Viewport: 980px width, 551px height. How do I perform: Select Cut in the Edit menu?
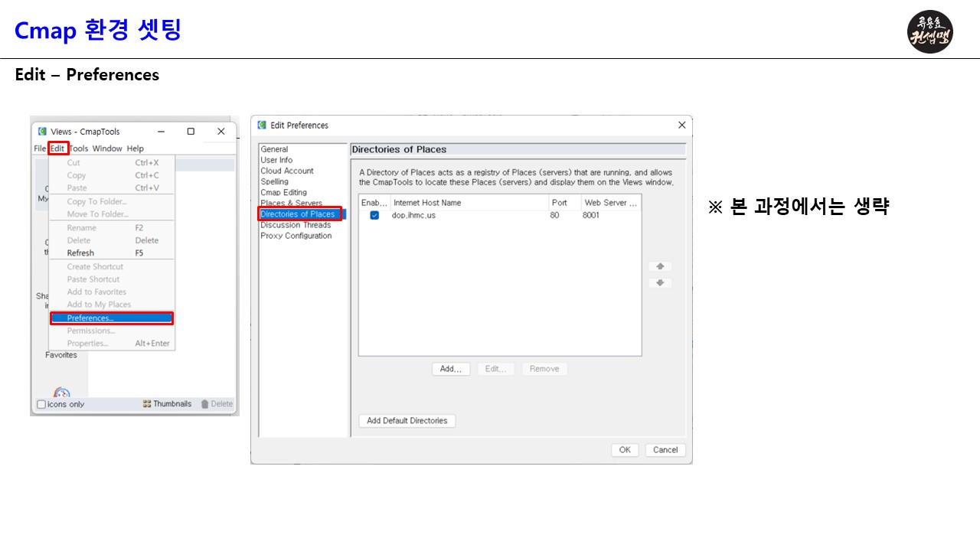[112, 163]
